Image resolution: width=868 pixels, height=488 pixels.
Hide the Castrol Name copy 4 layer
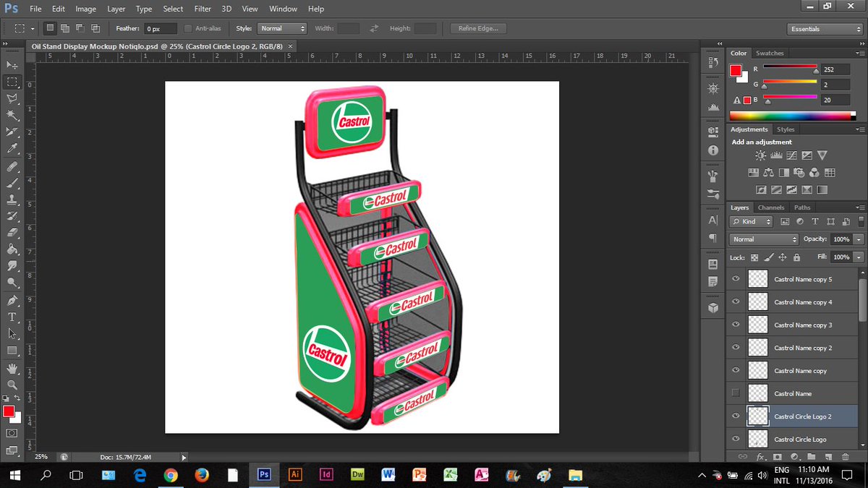tap(736, 302)
